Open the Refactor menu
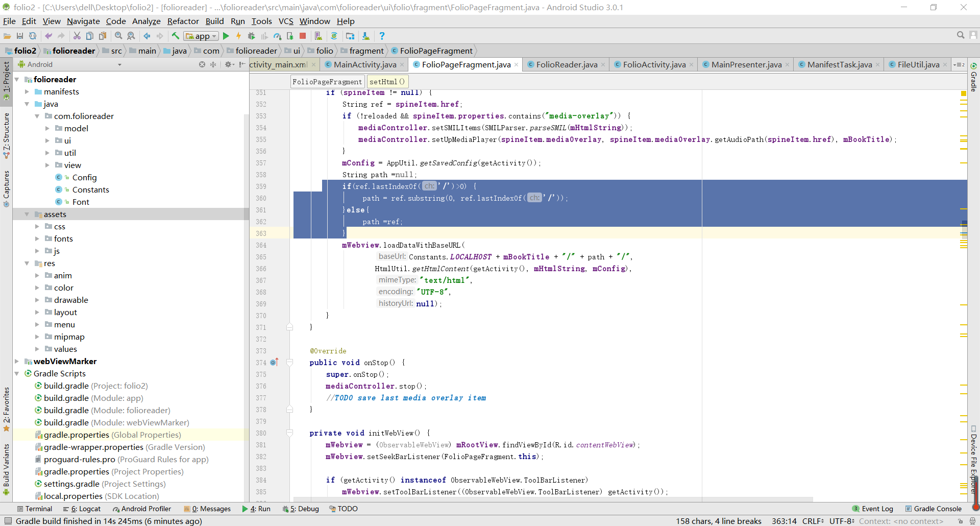The image size is (980, 526). point(183,21)
